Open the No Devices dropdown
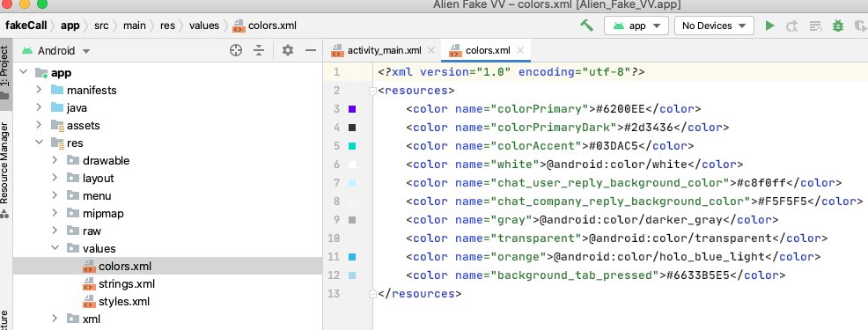The image size is (868, 330). tap(714, 26)
